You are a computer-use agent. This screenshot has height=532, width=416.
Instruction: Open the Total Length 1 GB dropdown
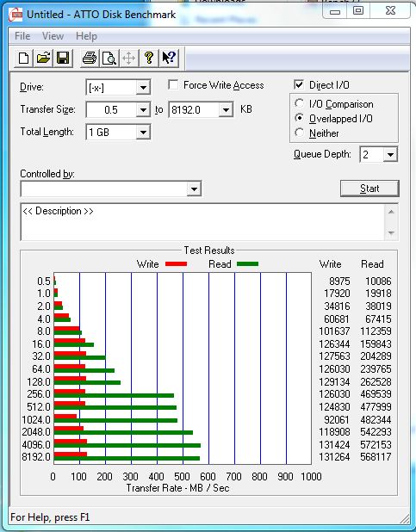pos(143,132)
